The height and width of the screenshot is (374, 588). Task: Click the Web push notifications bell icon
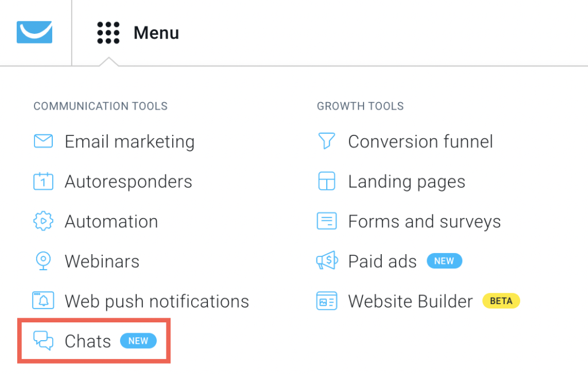44,301
